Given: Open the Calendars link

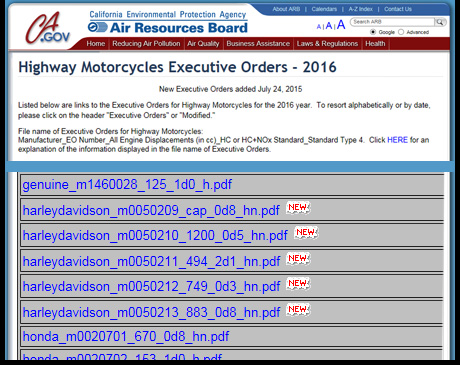Looking at the screenshot, I should [324, 9].
